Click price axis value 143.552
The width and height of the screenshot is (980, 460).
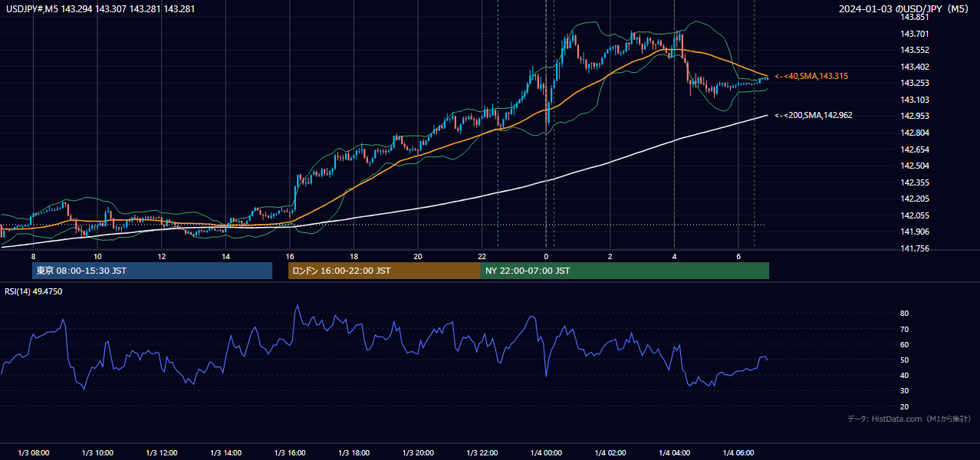(x=915, y=50)
